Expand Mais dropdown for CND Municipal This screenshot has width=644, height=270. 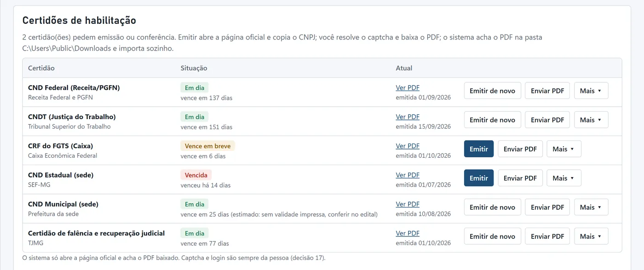pyautogui.click(x=591, y=207)
